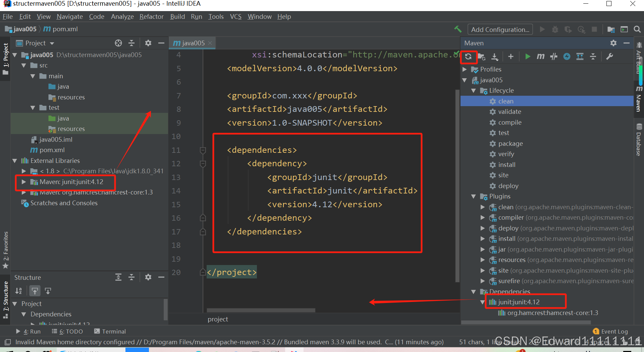Image resolution: width=644 pixels, height=352 pixels.
Task: Expand Profiles in Maven panel
Action: coord(465,69)
